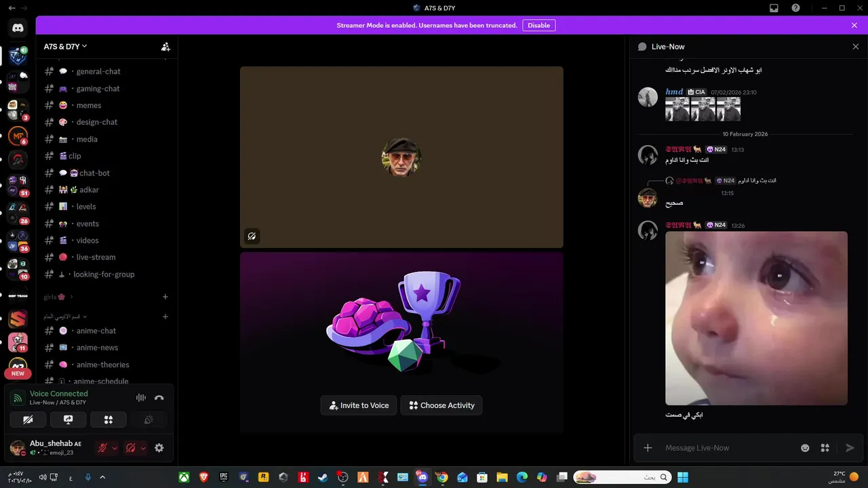Open the crying baby image attachment
Screen dimensions: 868x488
[756, 319]
